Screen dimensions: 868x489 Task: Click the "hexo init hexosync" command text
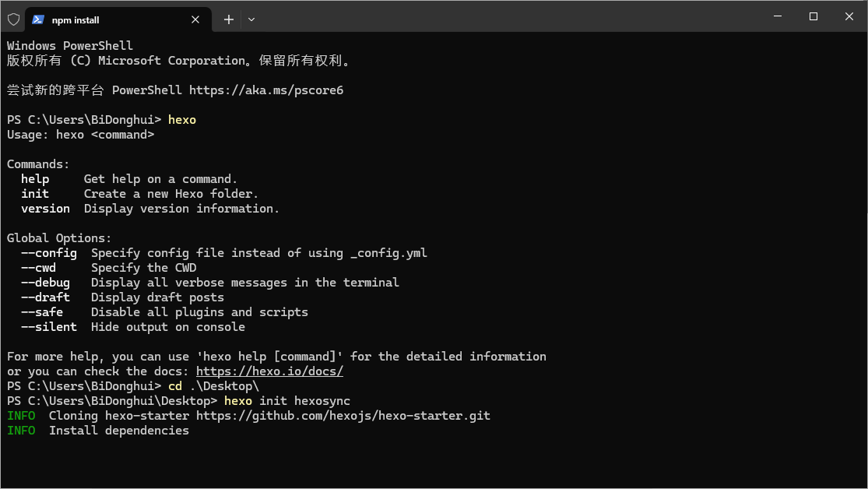286,401
